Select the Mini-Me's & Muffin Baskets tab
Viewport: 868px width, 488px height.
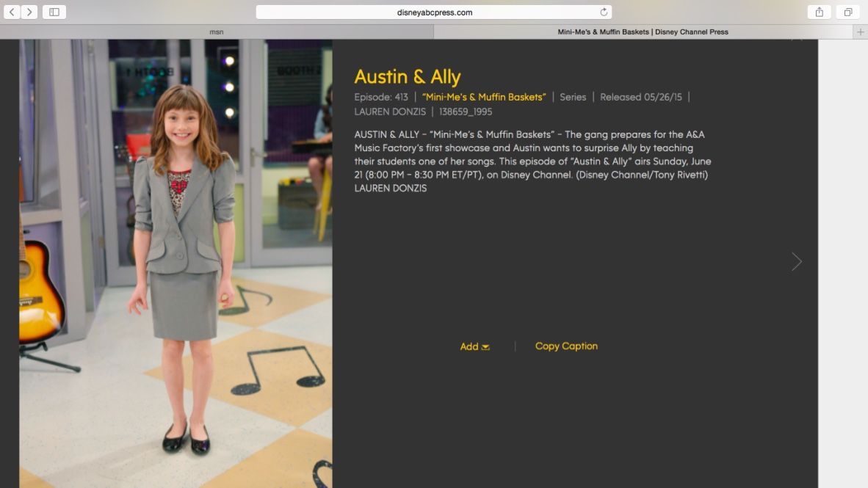643,32
